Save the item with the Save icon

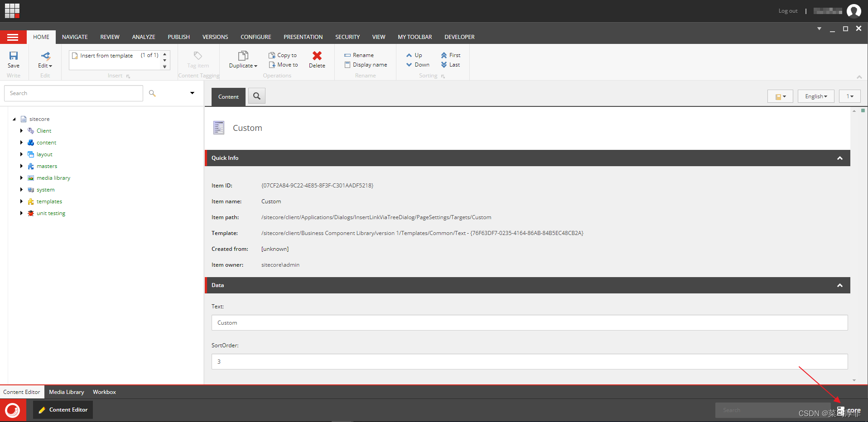[14, 56]
